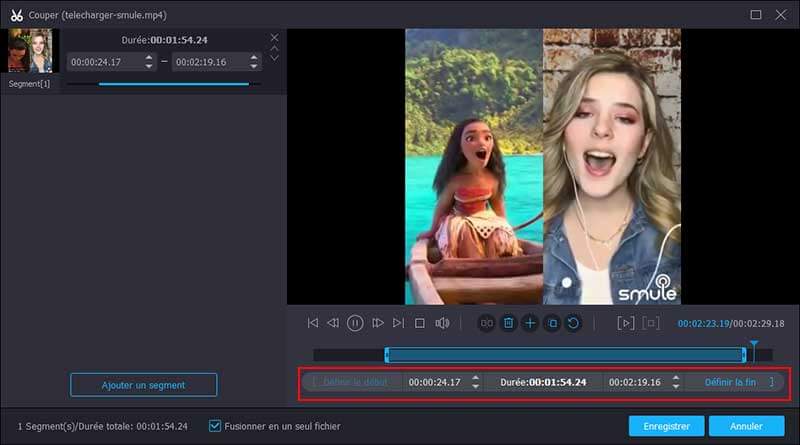
Task: Step to the next frame
Action: (378, 323)
